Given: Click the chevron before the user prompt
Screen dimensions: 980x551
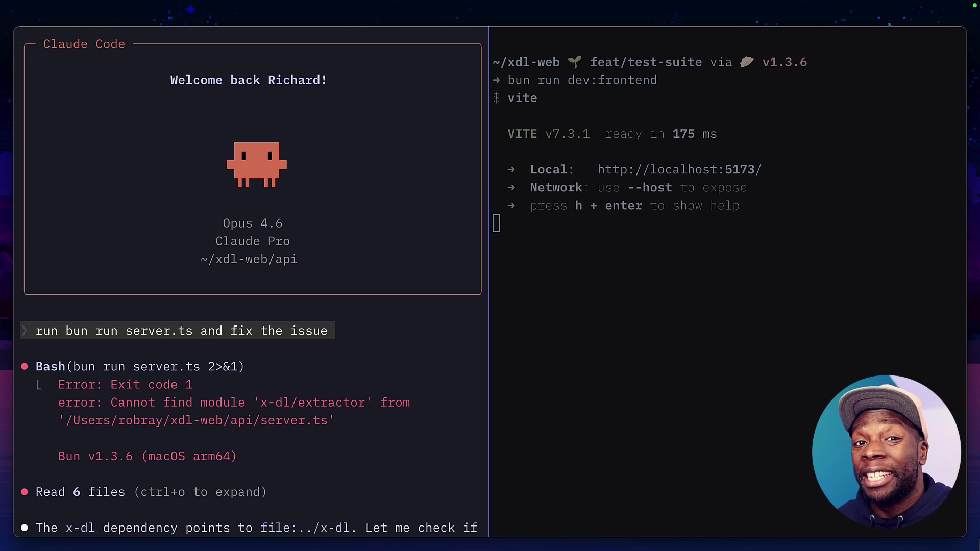Looking at the screenshot, I should coord(24,331).
